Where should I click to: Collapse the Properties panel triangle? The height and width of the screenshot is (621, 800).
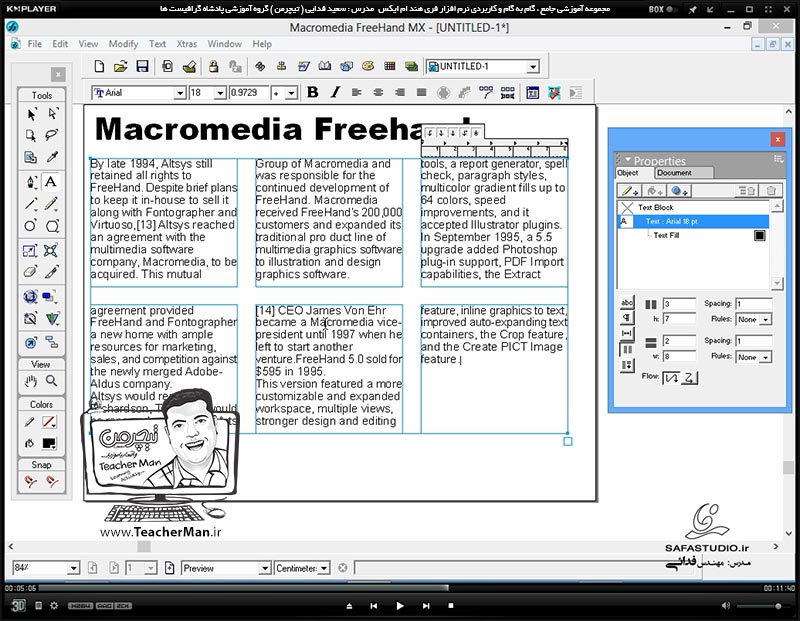[x=628, y=159]
